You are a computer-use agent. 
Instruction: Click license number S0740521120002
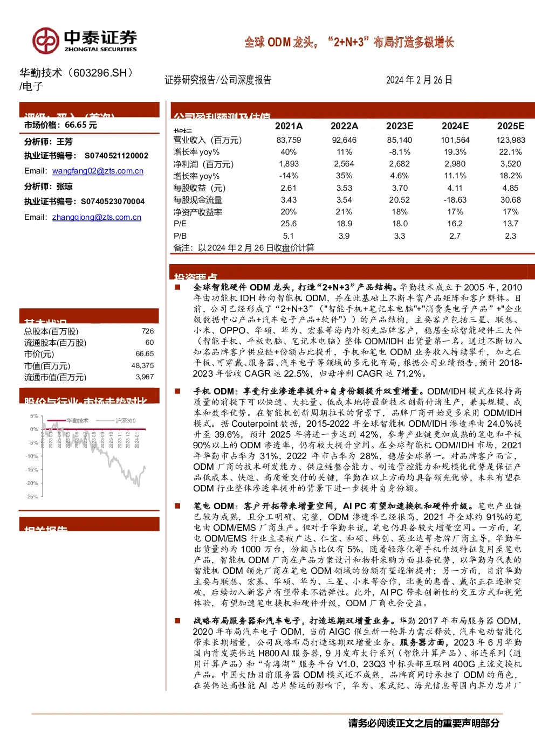[116, 156]
